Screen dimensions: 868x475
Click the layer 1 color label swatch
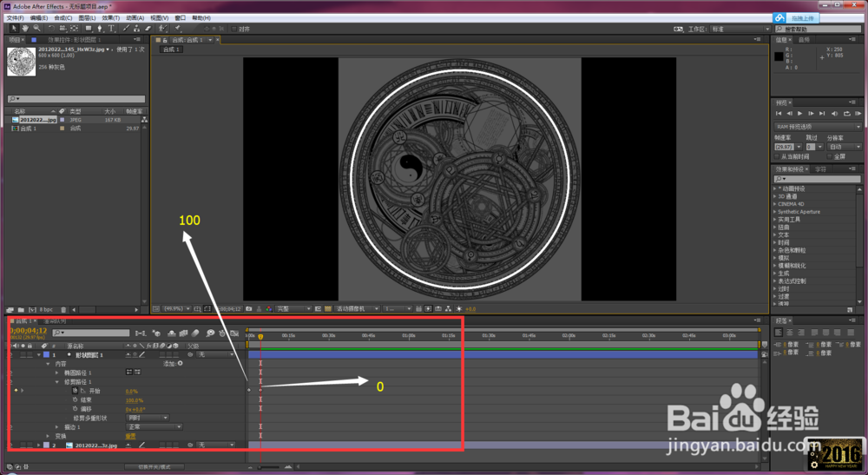(47, 355)
